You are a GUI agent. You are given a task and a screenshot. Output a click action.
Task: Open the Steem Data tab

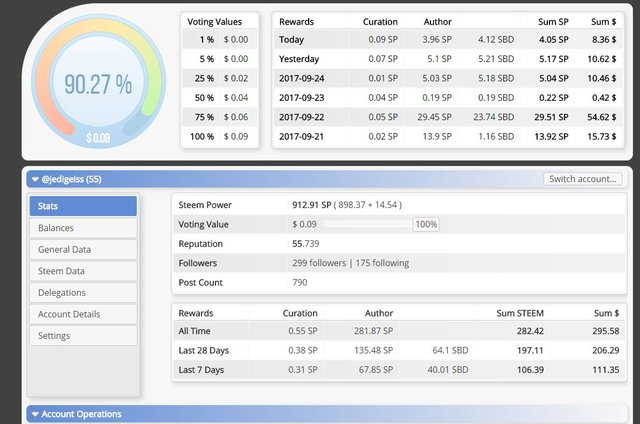coord(83,271)
